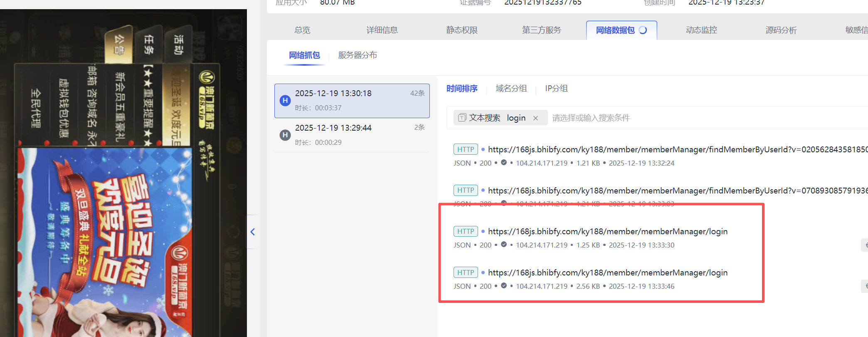868x337 pixels.
Task: Click the HTTP badge of the v=0708930 request
Action: [x=466, y=190]
